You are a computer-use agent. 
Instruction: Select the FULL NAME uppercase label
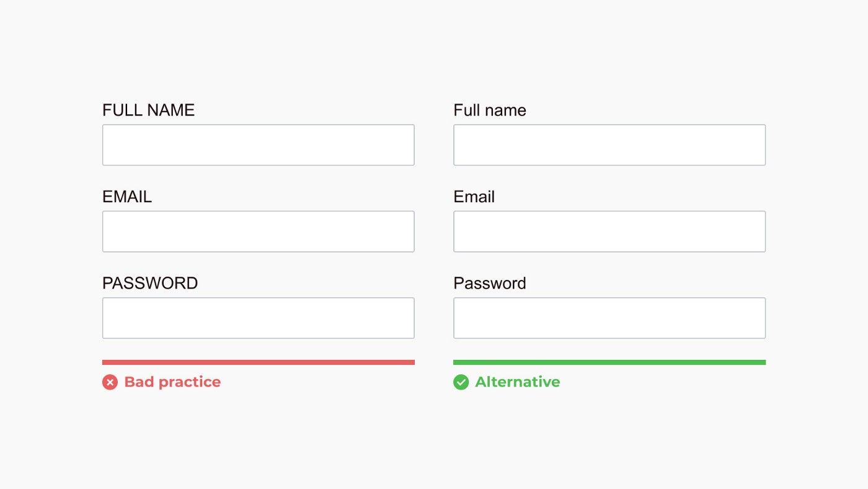[148, 110]
